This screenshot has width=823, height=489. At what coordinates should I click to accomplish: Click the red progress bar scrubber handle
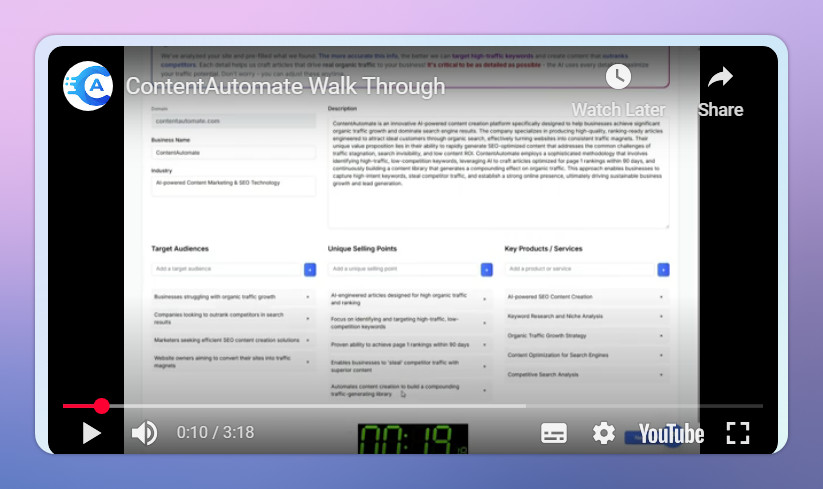101,406
